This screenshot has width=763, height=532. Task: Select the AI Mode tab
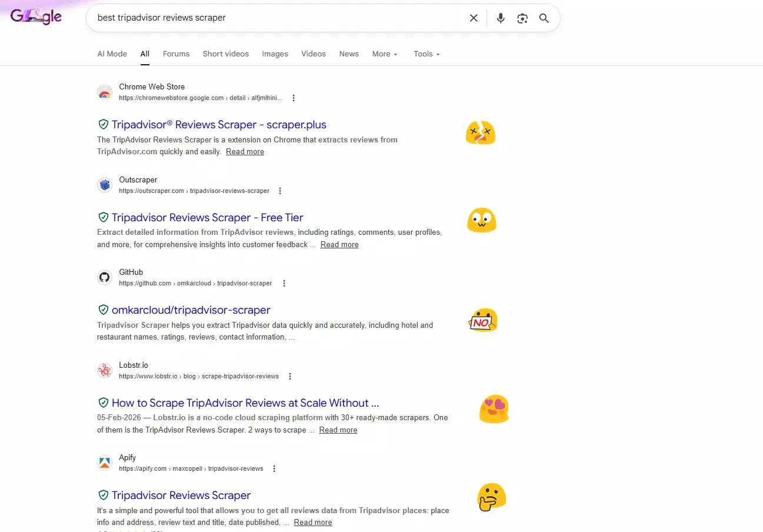112,54
